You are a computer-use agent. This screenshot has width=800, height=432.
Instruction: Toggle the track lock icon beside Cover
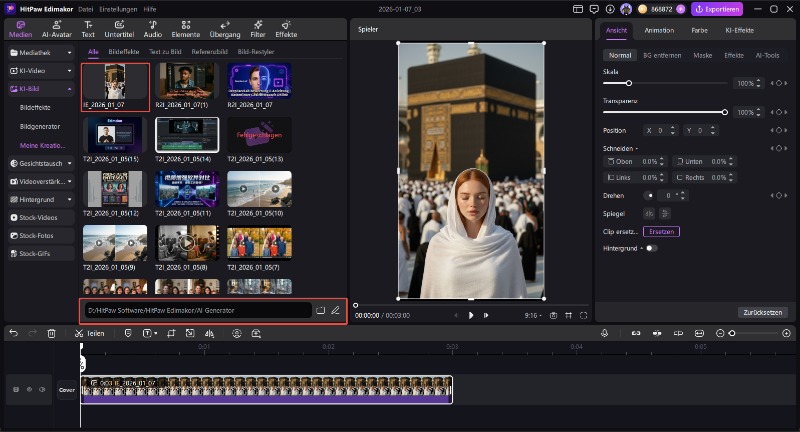(15, 389)
